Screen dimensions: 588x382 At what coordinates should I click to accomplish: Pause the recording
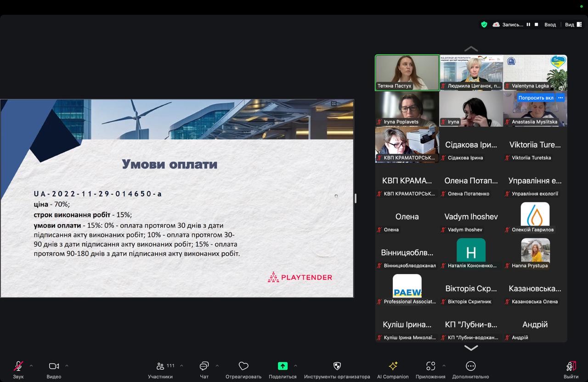coord(528,25)
